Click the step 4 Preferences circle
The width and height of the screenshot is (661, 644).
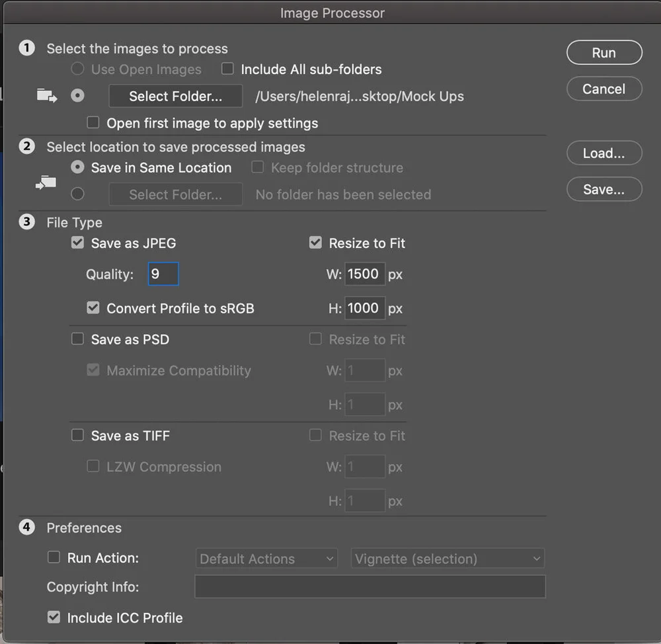[26, 528]
